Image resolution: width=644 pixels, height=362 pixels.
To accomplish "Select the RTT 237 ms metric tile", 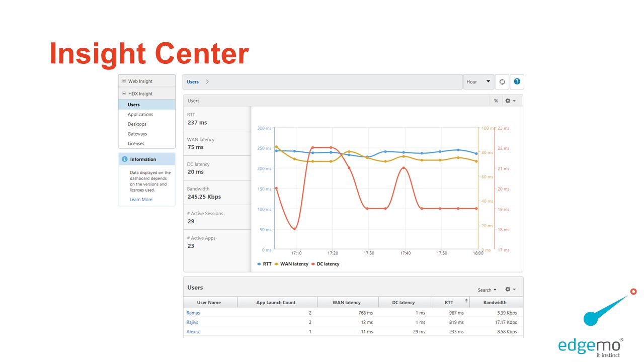I will pos(217,119).
